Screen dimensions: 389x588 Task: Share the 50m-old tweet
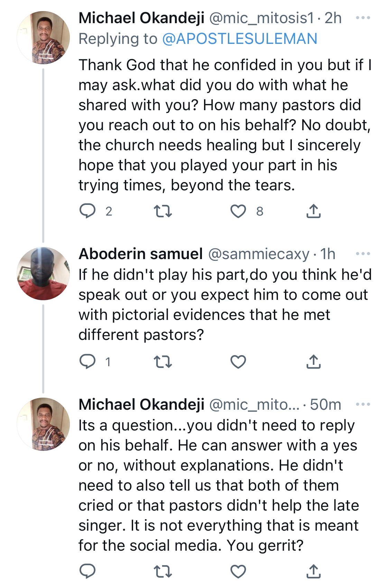(x=314, y=571)
